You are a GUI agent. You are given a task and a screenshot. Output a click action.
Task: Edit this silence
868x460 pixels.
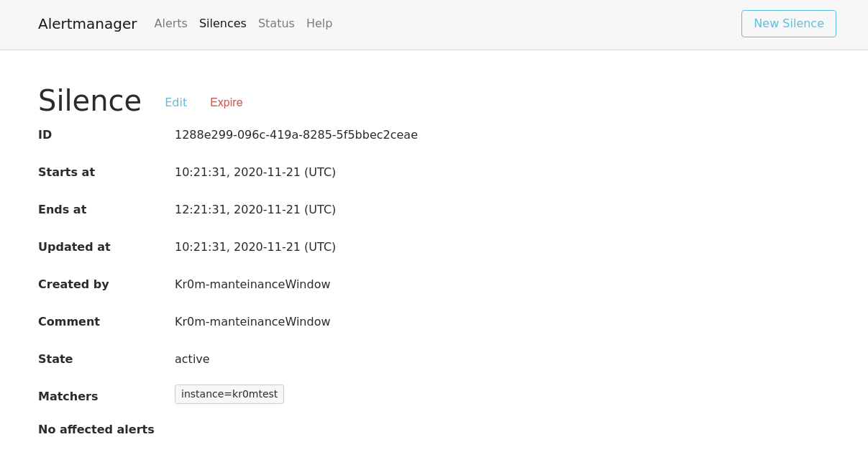175,103
